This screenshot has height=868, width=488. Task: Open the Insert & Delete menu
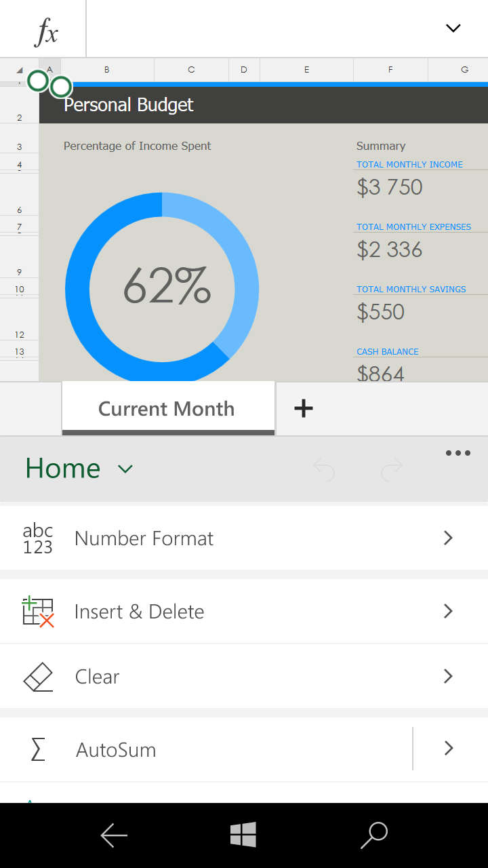(x=244, y=612)
